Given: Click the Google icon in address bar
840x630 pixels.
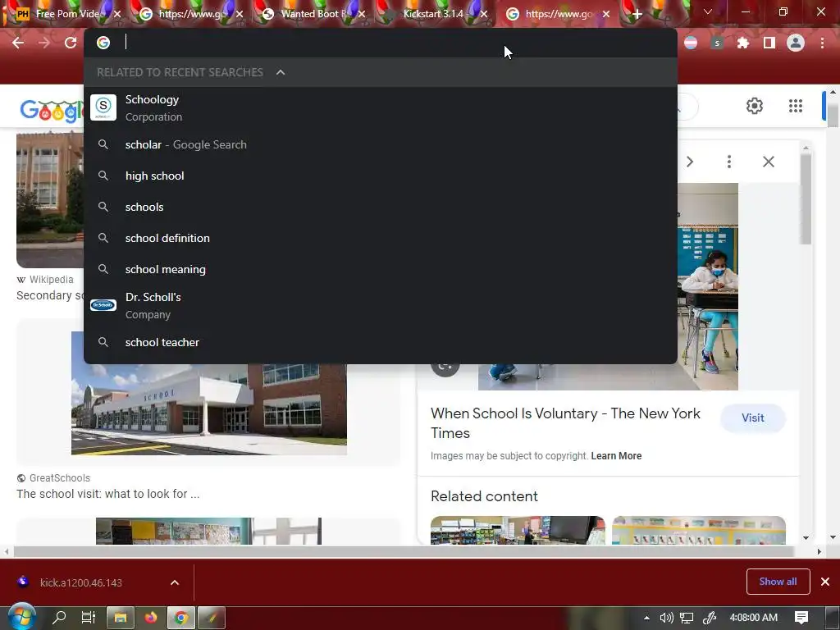Looking at the screenshot, I should pyautogui.click(x=103, y=43).
